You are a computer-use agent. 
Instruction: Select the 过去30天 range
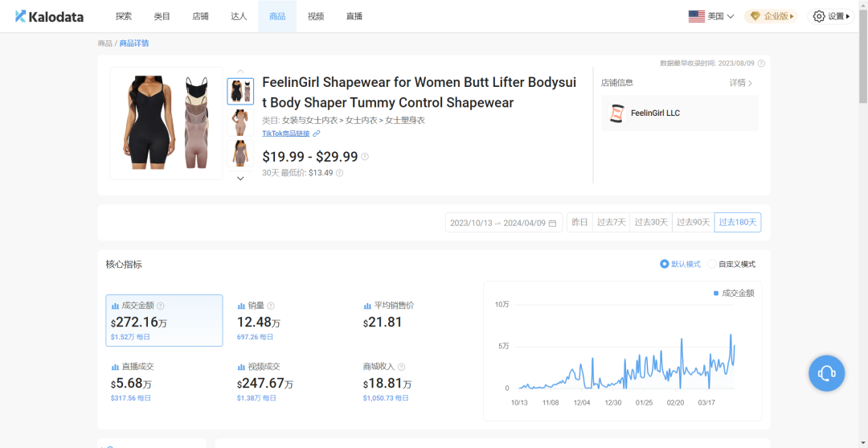pyautogui.click(x=651, y=223)
